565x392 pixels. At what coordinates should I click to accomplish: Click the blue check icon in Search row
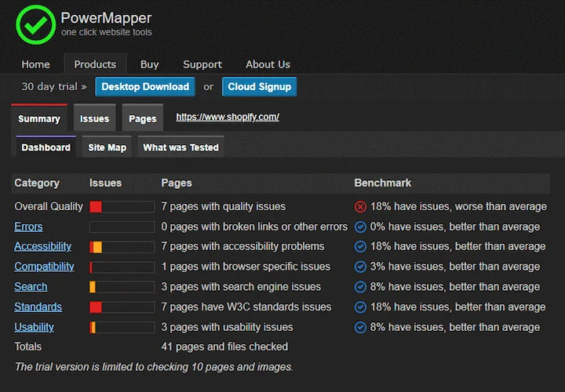pos(360,287)
